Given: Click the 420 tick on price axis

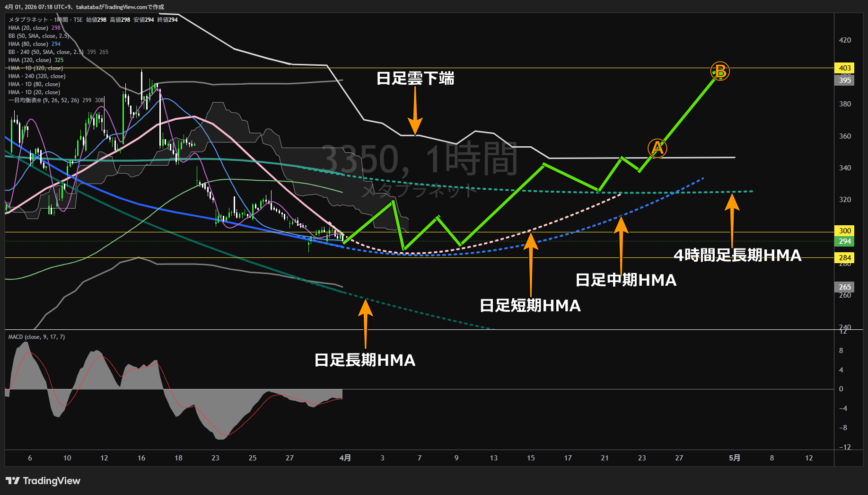Looking at the screenshot, I should point(845,40).
